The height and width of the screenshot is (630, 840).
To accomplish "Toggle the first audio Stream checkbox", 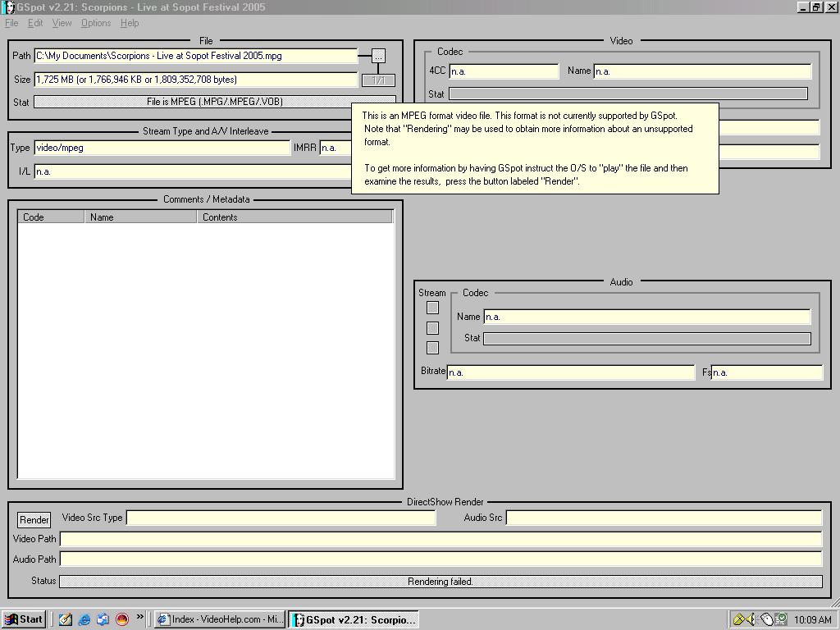I will tap(432, 308).
